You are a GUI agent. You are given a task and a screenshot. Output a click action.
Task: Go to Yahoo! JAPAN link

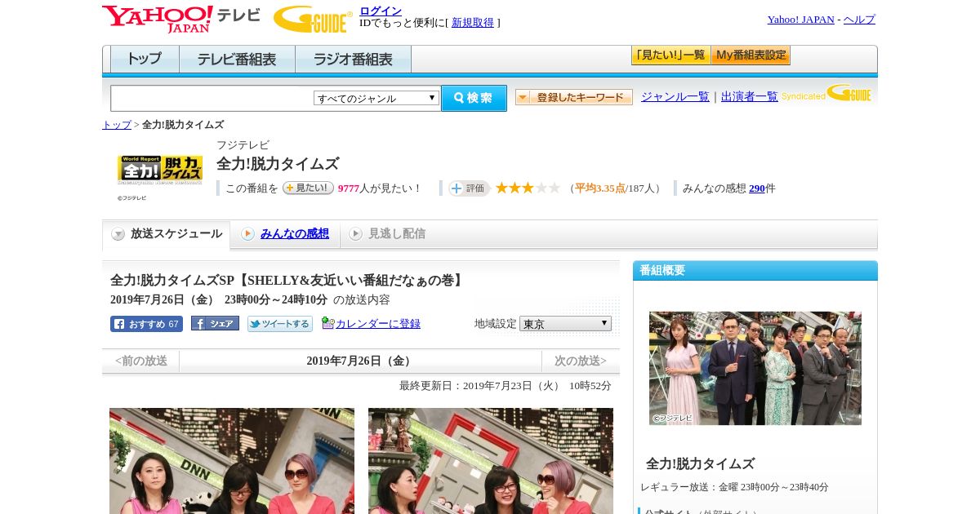pyautogui.click(x=800, y=20)
